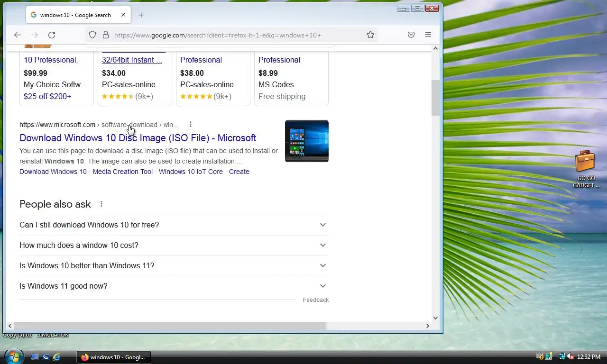
Task: Open the tracking protection shield icon
Action: 92,35
